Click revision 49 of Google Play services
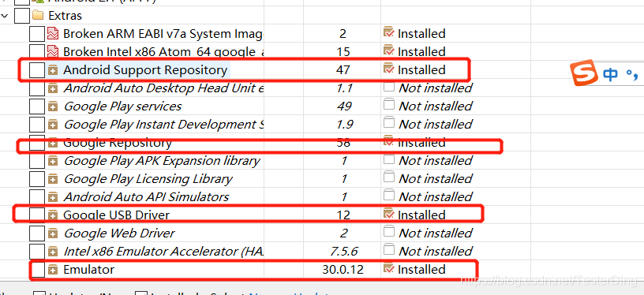The width and height of the screenshot is (644, 295). (x=344, y=106)
